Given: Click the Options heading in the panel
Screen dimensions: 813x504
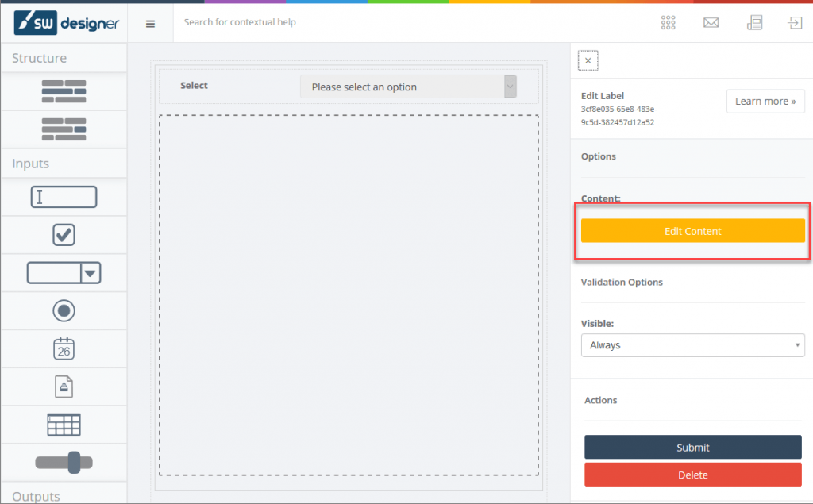Looking at the screenshot, I should pos(599,156).
